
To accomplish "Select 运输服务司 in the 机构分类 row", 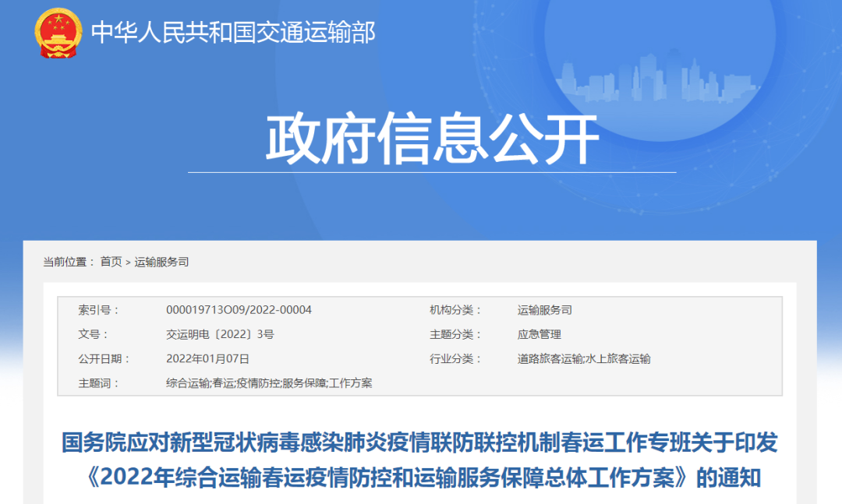I will (544, 310).
